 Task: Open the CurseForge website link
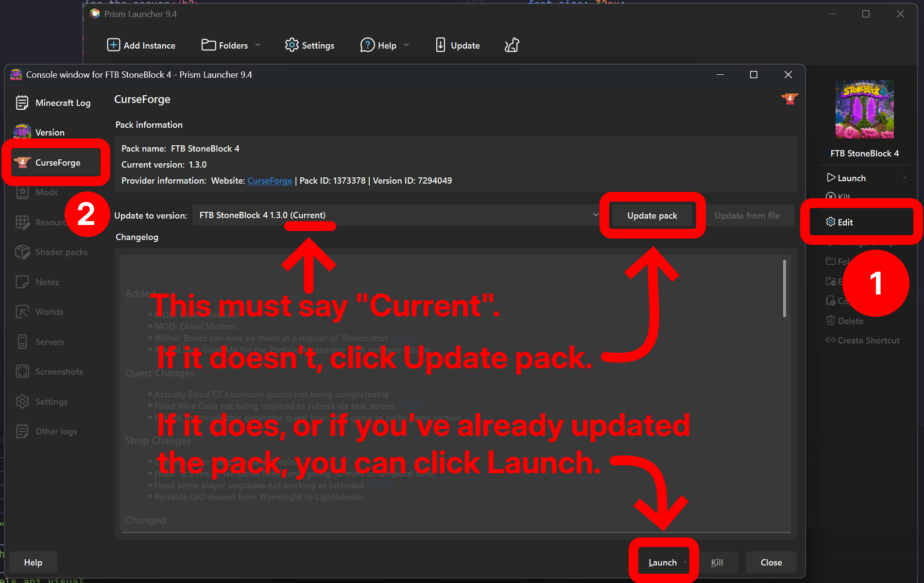[270, 181]
